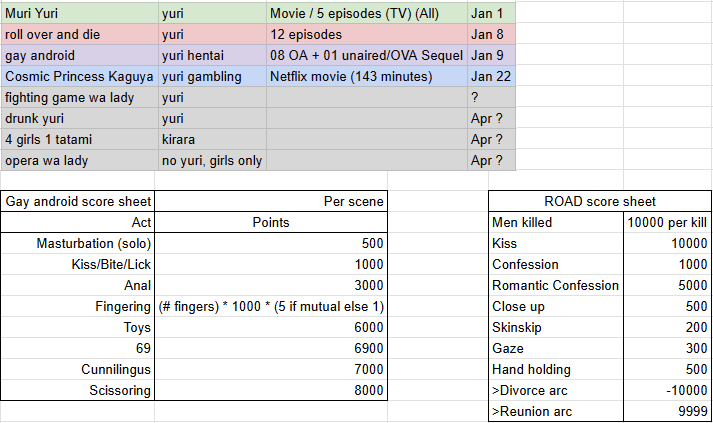Click the 'no yuri, girls only' cell
Viewport: 713px width, 423px height.
212,160
